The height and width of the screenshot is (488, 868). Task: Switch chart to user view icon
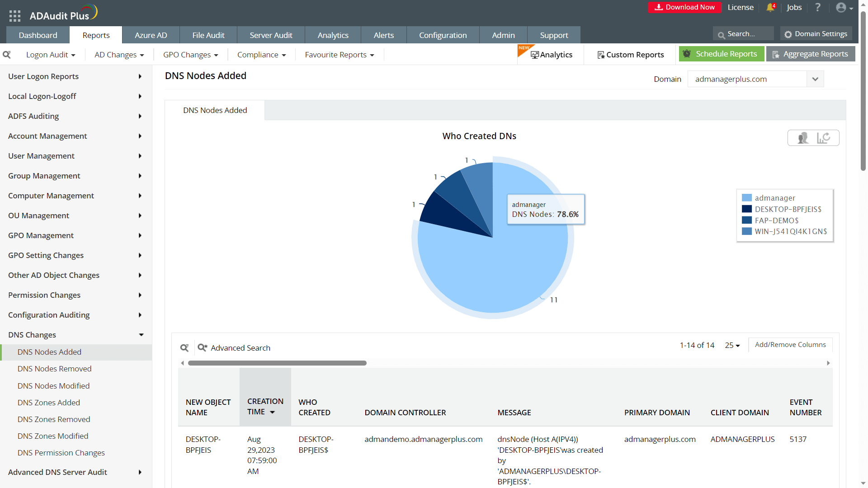coord(803,138)
